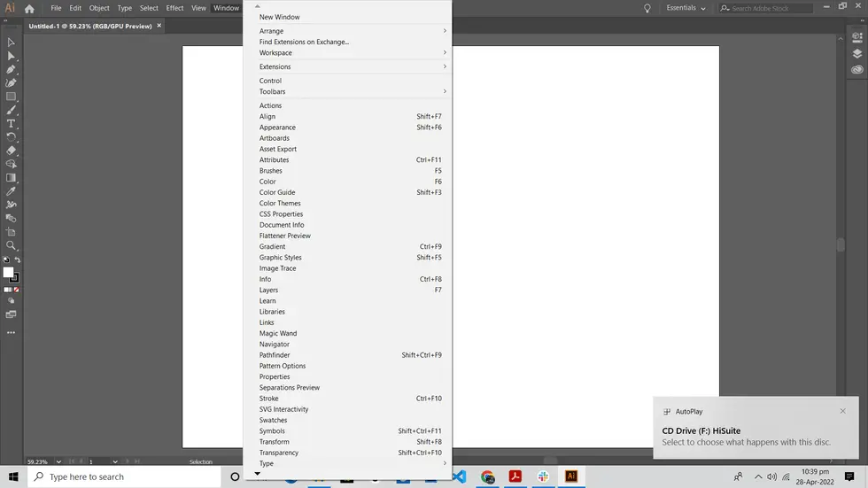The width and height of the screenshot is (868, 488).
Task: Open the Libraries Creative Cloud panel icon
Action: (856, 70)
